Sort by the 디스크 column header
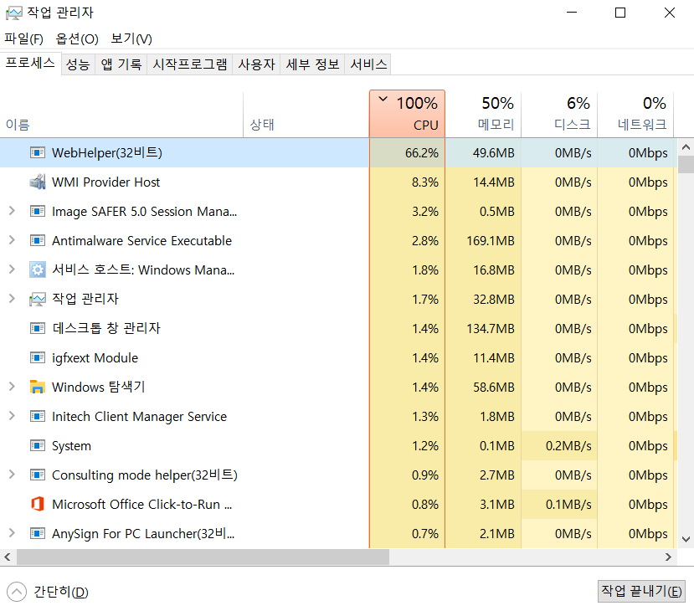Screen dimensions: 694x616 pyautogui.click(x=559, y=114)
